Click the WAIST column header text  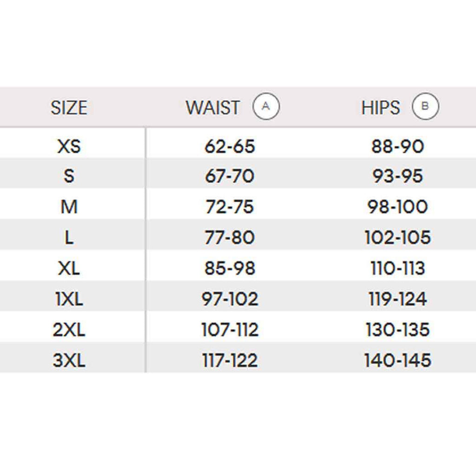tap(213, 108)
